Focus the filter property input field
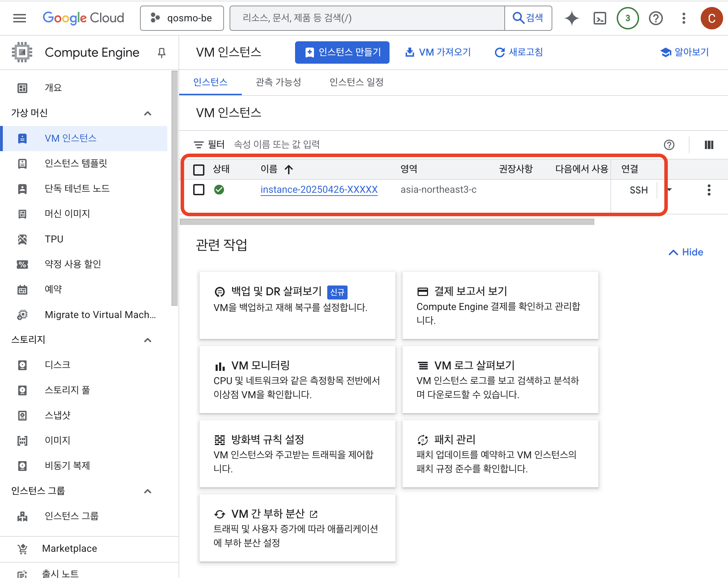This screenshot has height=578, width=728. click(444, 144)
